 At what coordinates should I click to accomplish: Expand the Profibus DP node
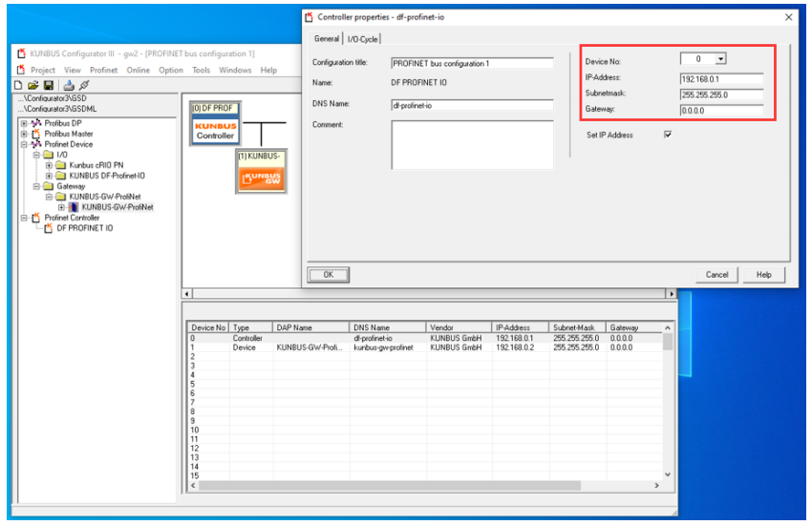click(x=24, y=123)
